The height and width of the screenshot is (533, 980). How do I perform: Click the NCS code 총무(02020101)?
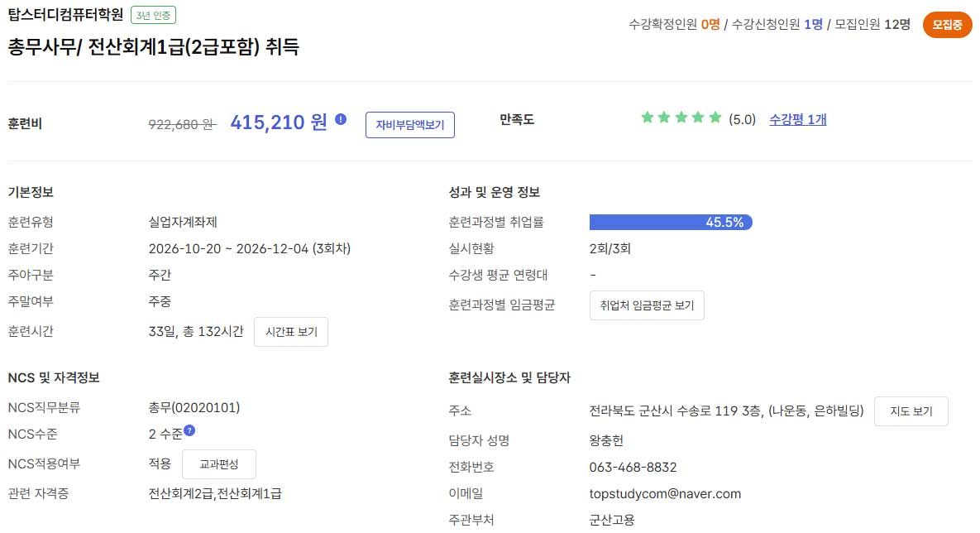click(x=194, y=408)
